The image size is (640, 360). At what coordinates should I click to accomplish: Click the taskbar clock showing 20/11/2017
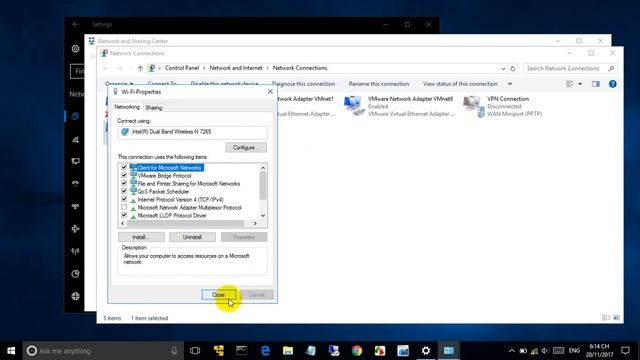(x=599, y=351)
